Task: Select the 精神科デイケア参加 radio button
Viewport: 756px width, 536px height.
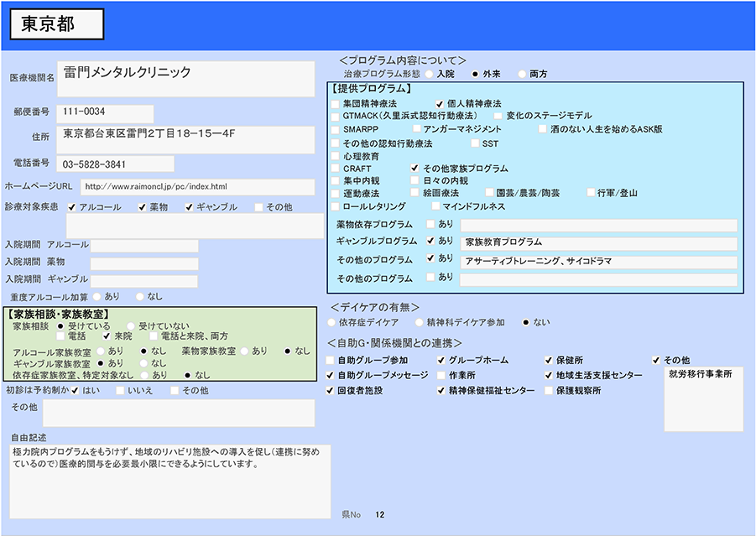Action: [418, 322]
